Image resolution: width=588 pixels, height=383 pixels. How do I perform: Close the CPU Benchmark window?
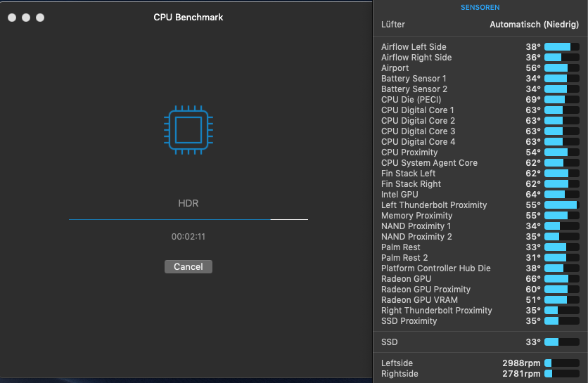click(x=12, y=17)
